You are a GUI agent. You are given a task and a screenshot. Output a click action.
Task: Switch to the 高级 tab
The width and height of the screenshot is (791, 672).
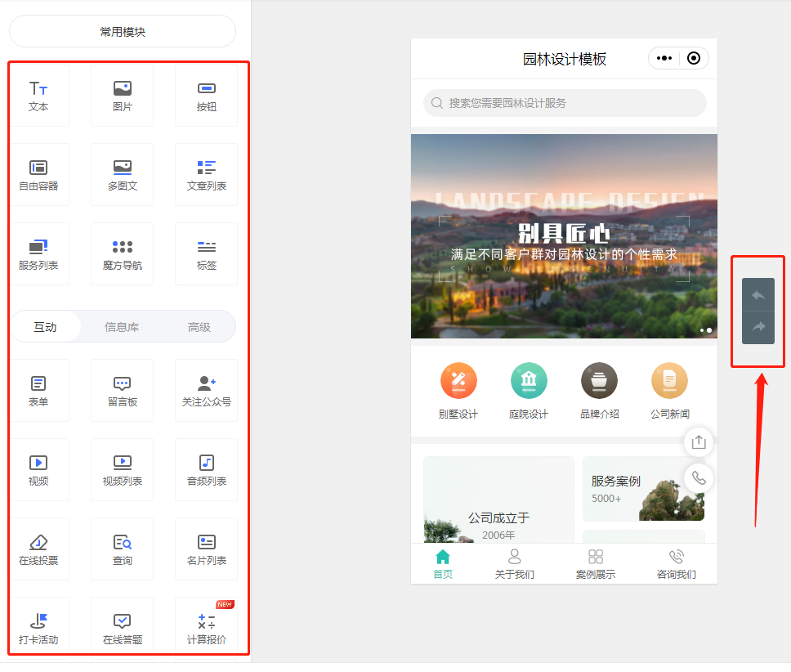click(199, 327)
